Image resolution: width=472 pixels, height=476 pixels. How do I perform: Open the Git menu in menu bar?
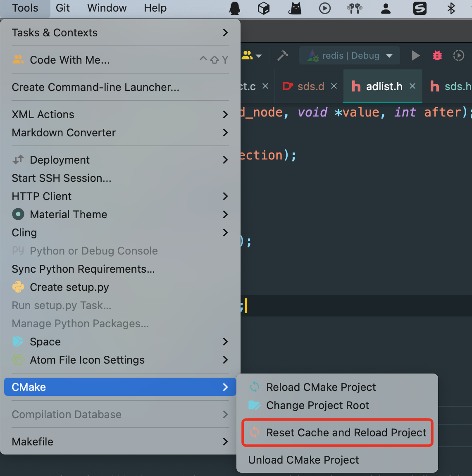62,8
